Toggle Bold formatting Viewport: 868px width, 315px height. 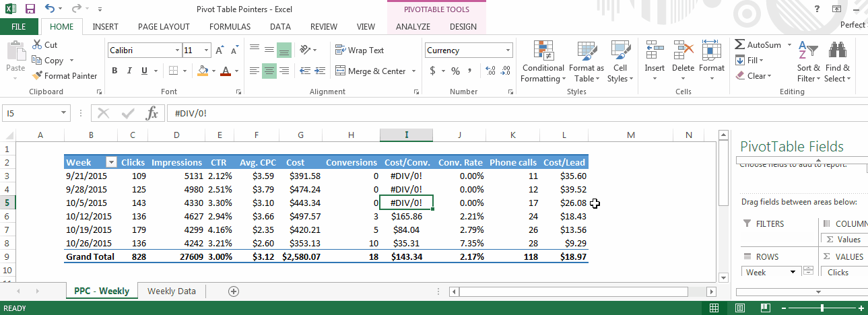pos(114,71)
